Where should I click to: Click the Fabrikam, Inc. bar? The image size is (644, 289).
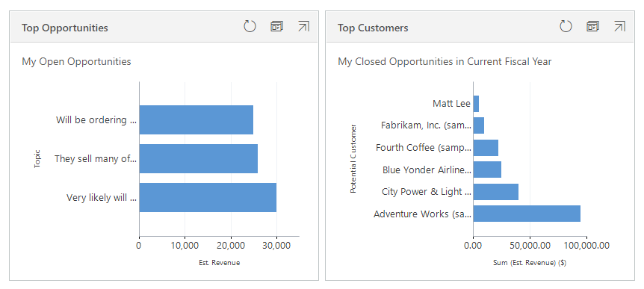click(x=479, y=125)
